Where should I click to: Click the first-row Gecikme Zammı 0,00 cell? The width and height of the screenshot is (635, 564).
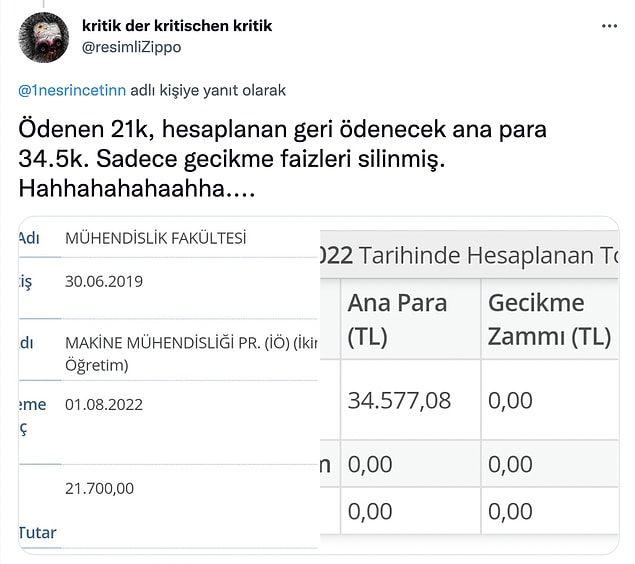tap(510, 400)
